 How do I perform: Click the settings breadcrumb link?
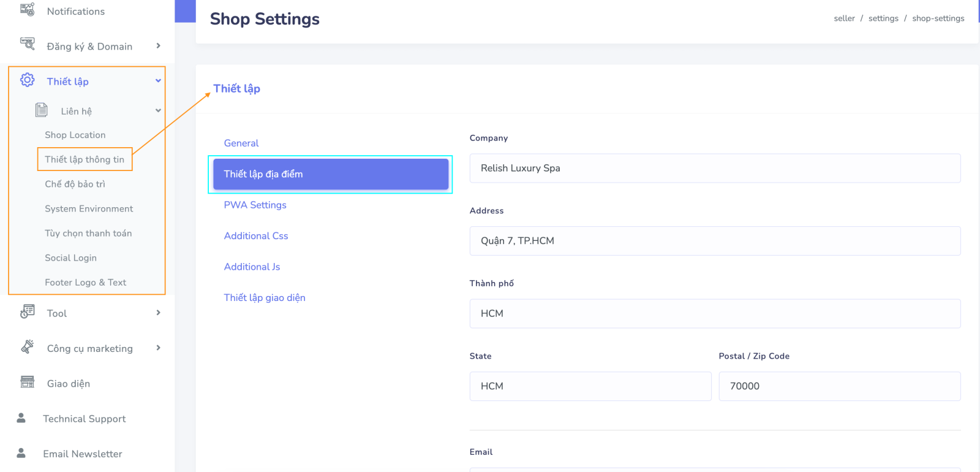click(883, 18)
